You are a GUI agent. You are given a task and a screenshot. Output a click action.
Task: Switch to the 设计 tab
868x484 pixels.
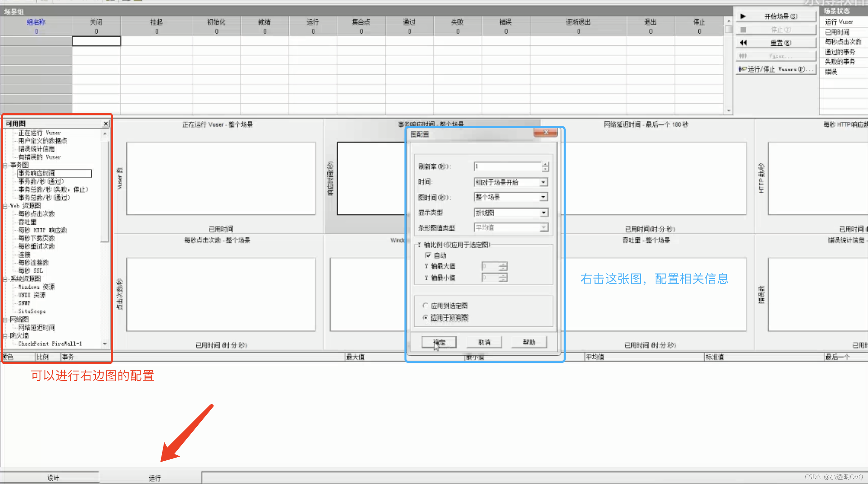(x=53, y=478)
